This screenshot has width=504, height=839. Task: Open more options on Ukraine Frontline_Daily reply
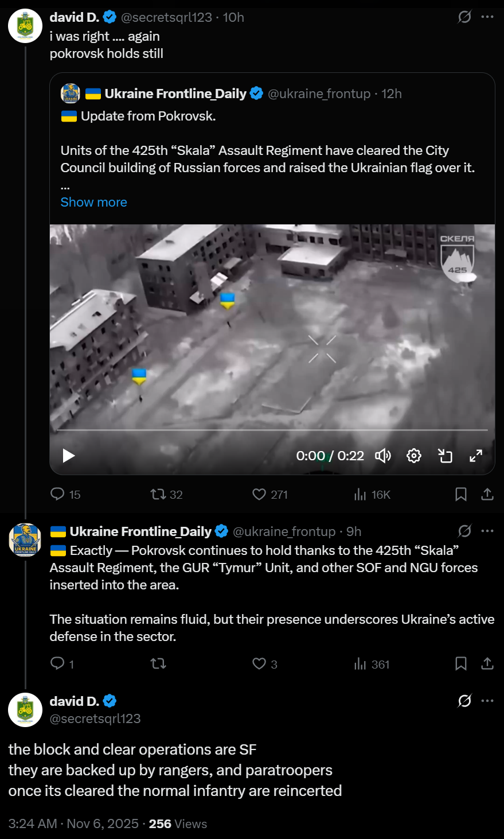487,531
